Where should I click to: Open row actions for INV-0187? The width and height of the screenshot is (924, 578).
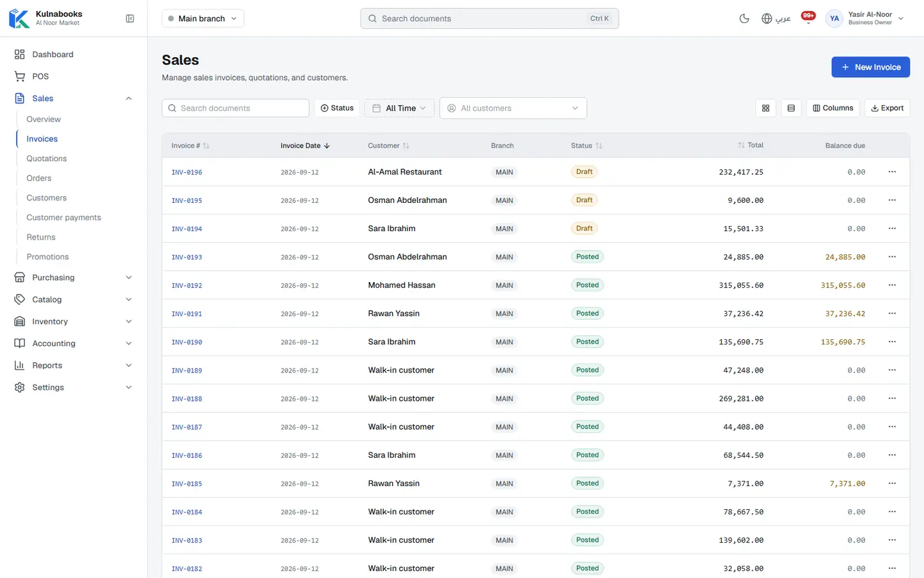pos(892,426)
